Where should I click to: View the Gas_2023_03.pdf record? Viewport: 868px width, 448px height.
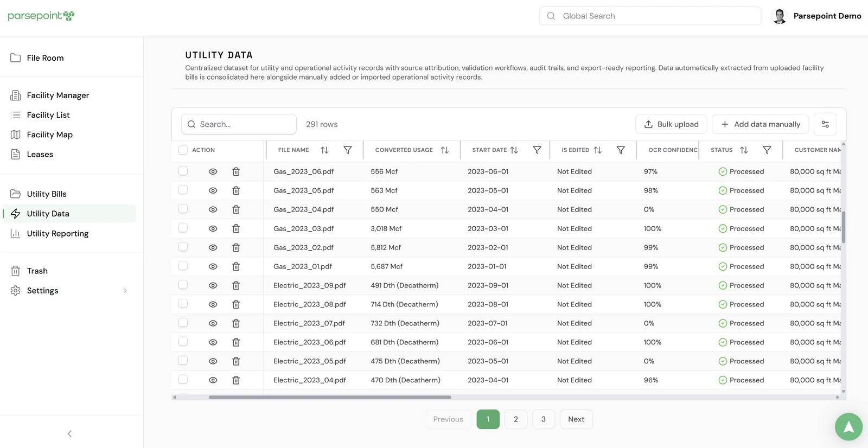(213, 228)
